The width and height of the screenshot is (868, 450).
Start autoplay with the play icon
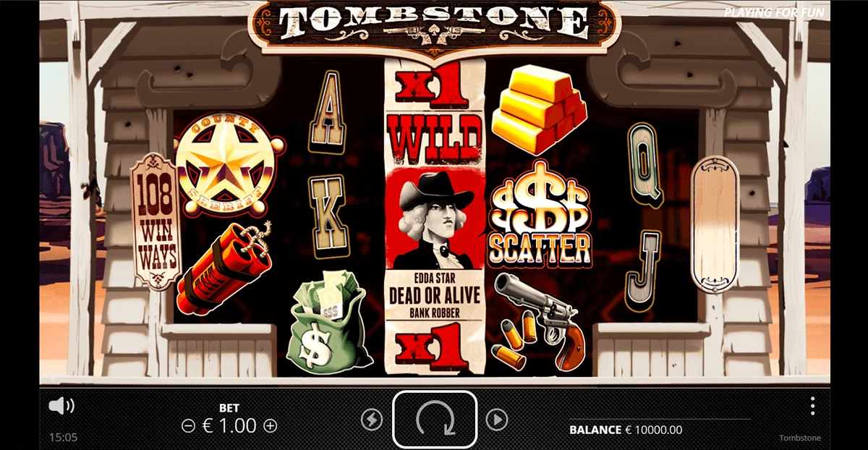point(496,420)
